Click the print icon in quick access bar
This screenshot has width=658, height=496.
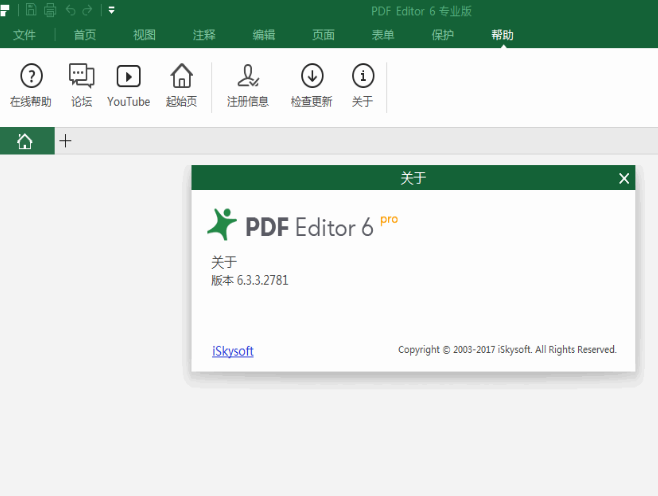(50, 9)
